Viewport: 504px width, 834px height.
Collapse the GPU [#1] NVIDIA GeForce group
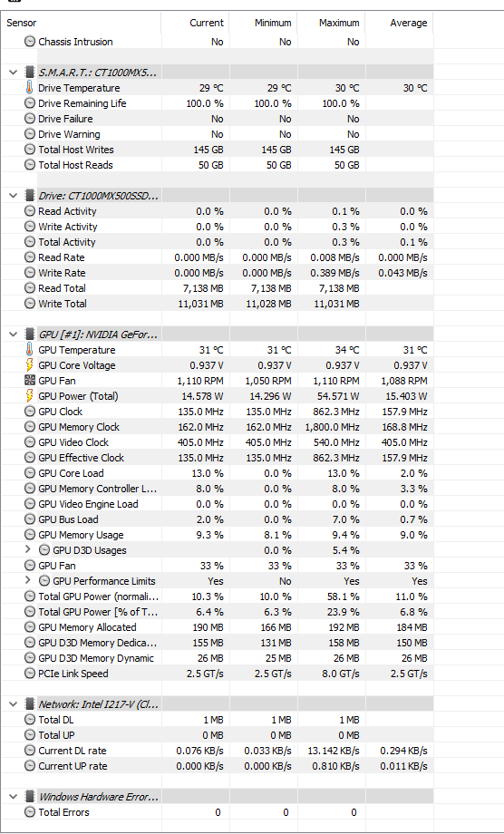(x=14, y=335)
